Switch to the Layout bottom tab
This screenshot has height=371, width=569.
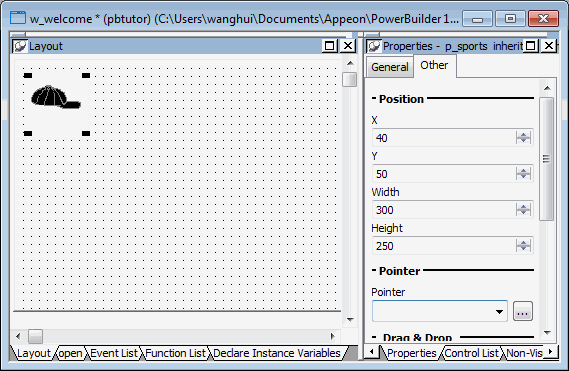click(33, 353)
